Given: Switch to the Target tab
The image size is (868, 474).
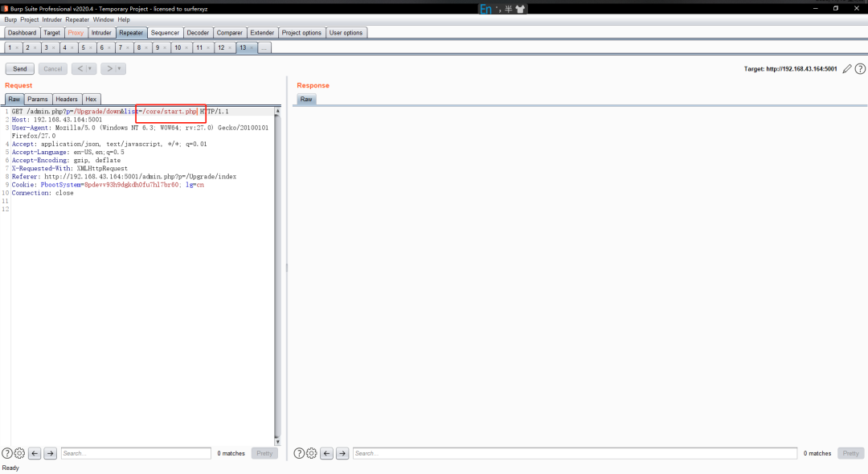Looking at the screenshot, I should [51, 33].
